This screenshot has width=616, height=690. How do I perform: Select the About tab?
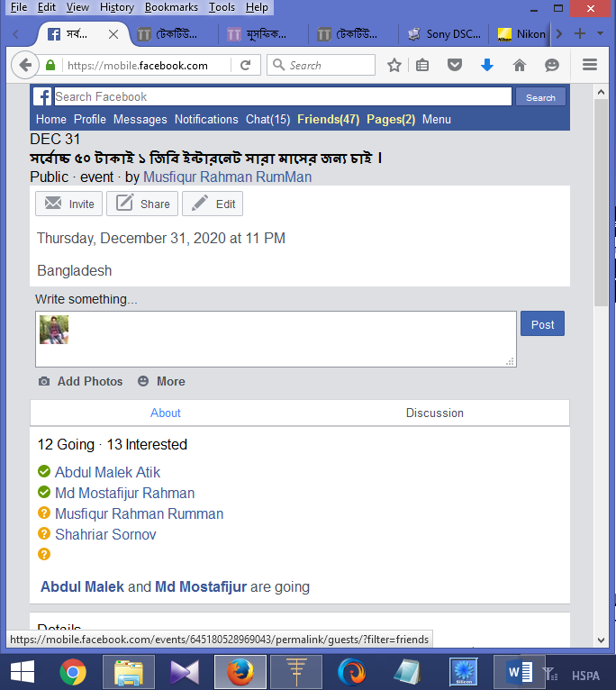166,413
